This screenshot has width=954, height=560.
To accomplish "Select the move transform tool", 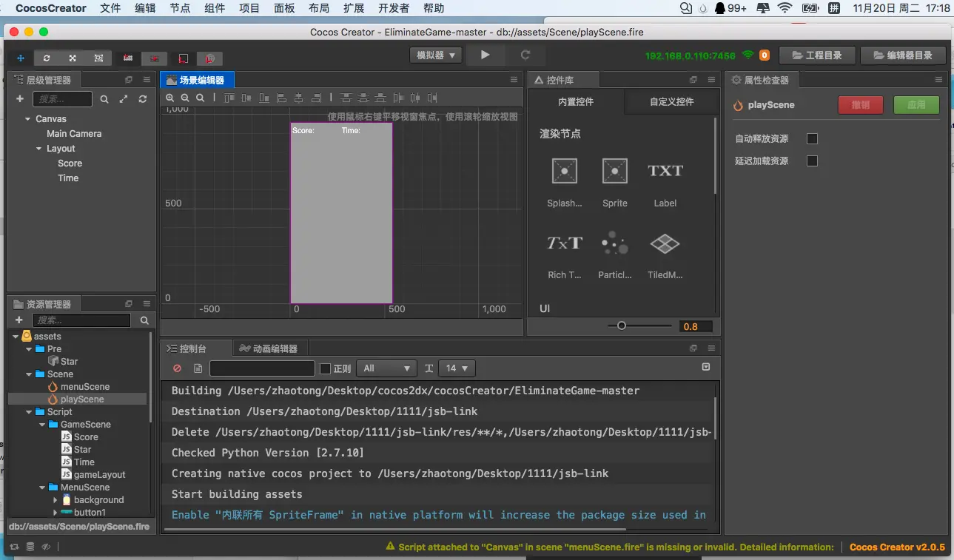I will [21, 58].
